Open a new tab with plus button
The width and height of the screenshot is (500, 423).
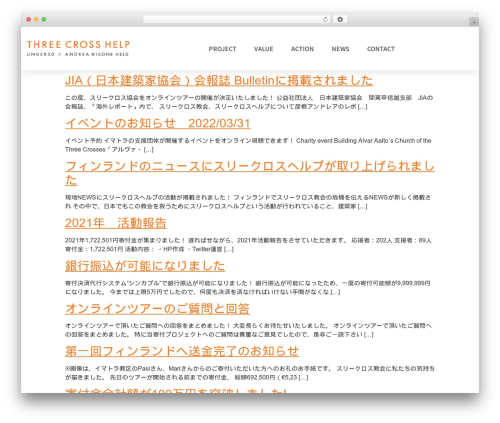[474, 22]
